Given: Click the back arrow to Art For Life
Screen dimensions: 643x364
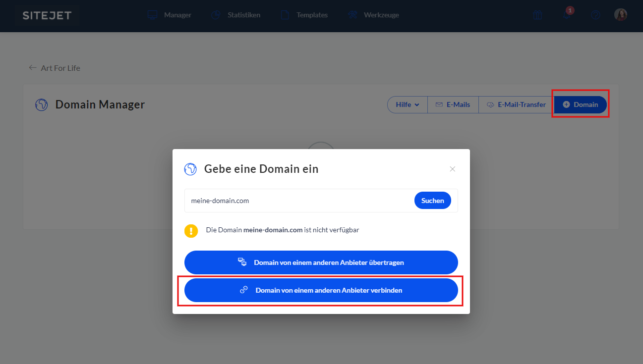Looking at the screenshot, I should [x=33, y=68].
